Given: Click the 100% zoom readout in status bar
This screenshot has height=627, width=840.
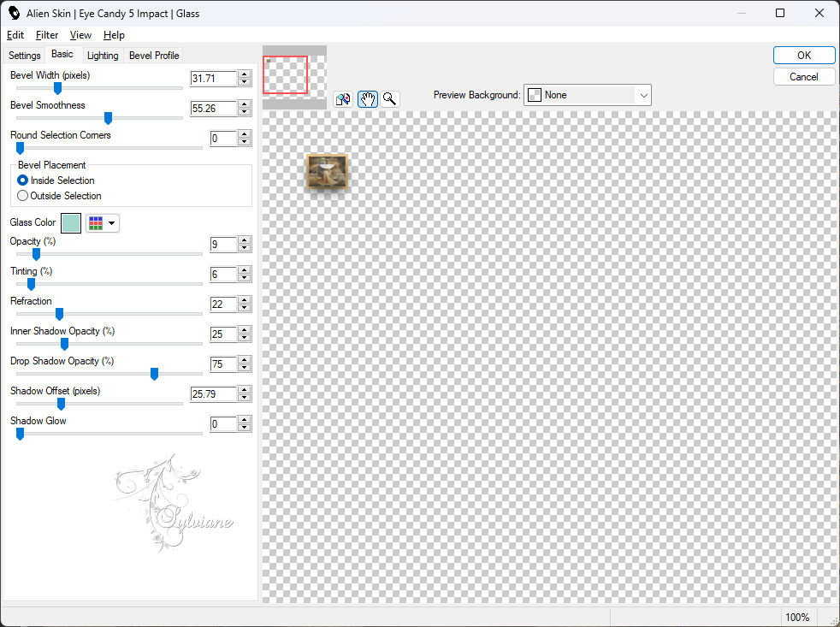Looking at the screenshot, I should point(797,618).
